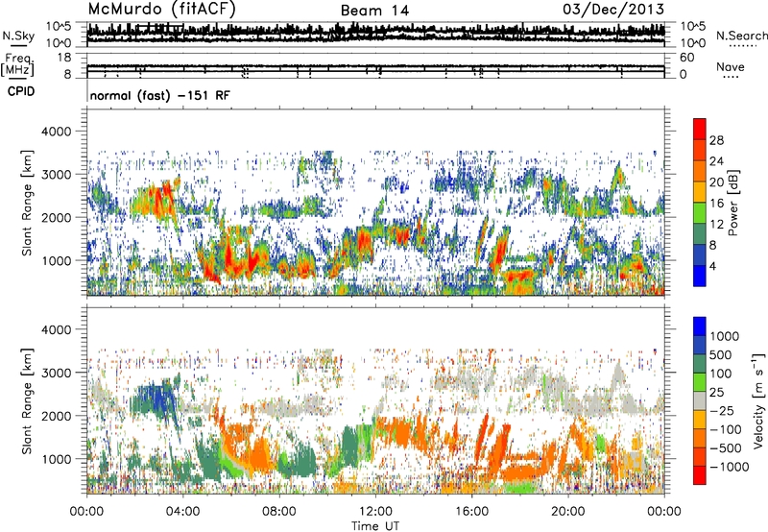Click the "18" frequency axis tick label
The width and height of the screenshot is (768, 532).
[64, 58]
